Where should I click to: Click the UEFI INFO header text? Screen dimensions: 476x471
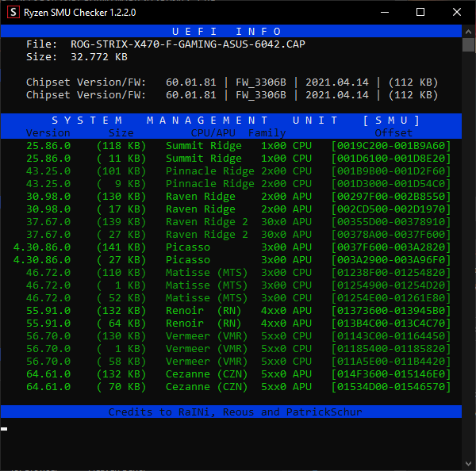pos(227,32)
